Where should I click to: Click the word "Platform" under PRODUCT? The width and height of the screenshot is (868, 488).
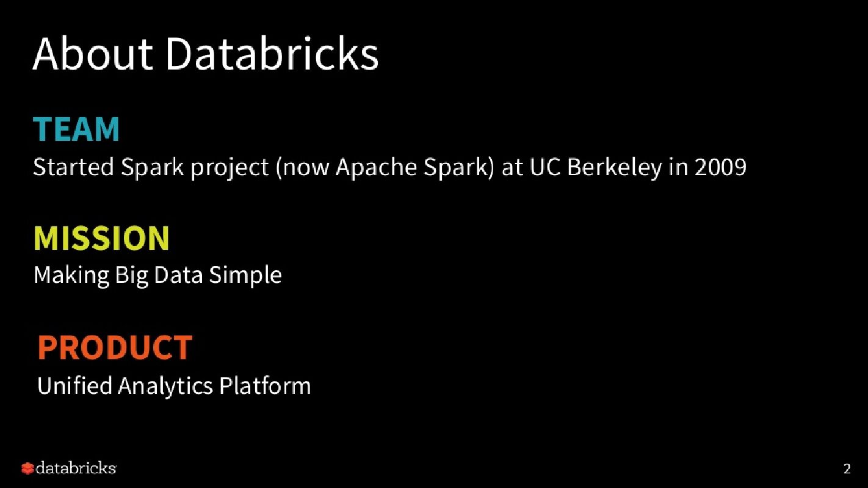(x=265, y=386)
